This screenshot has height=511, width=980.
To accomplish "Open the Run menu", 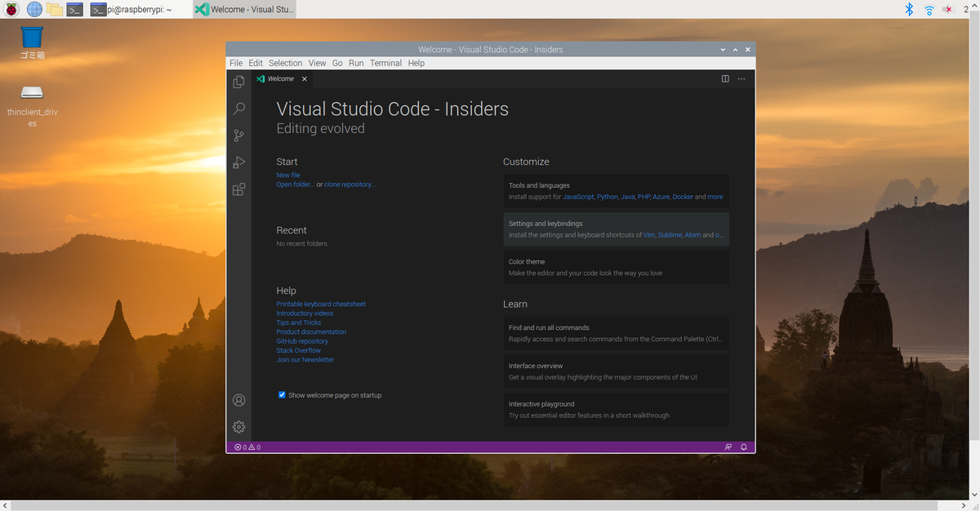I will coord(356,63).
